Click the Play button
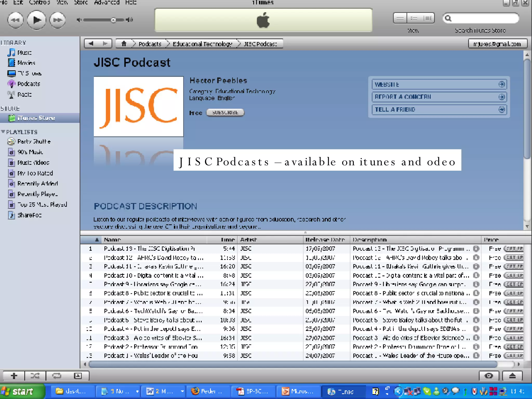Image resolution: width=532 pixels, height=399 pixels. tap(36, 20)
